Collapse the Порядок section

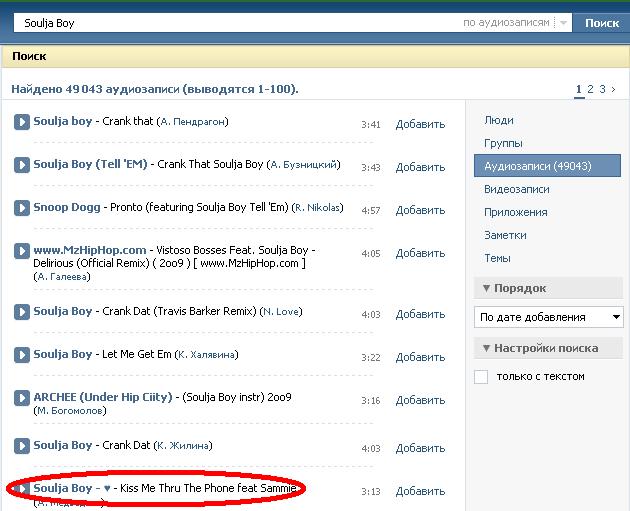(548, 288)
